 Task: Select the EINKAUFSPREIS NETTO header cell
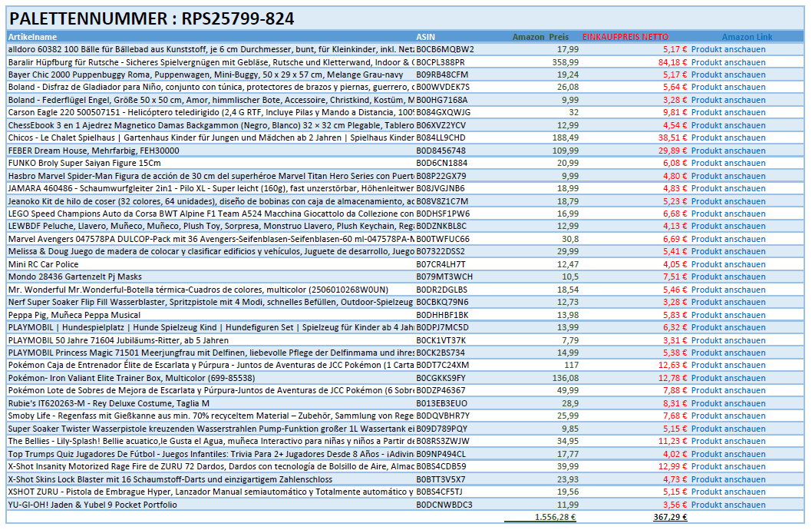coord(625,37)
